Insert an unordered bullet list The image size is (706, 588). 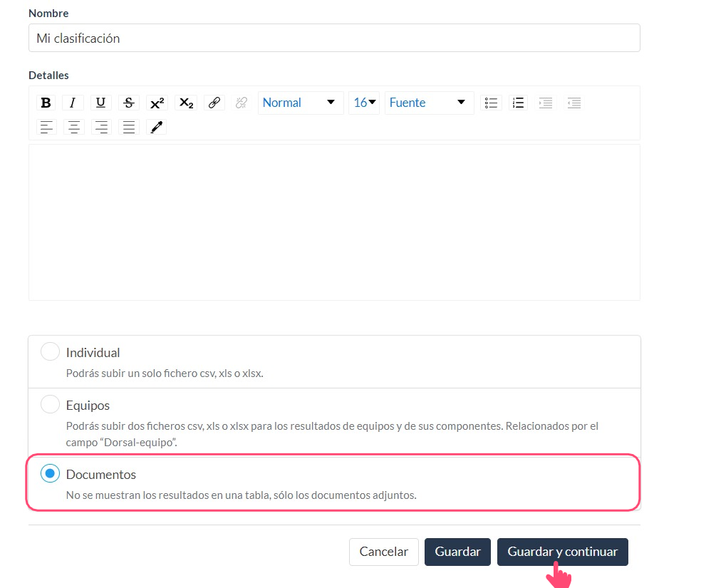491,103
